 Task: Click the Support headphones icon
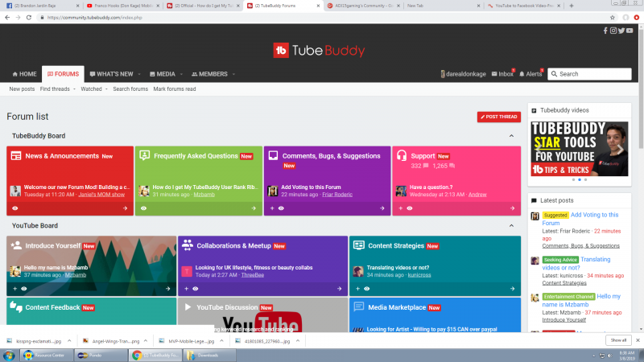click(x=401, y=155)
